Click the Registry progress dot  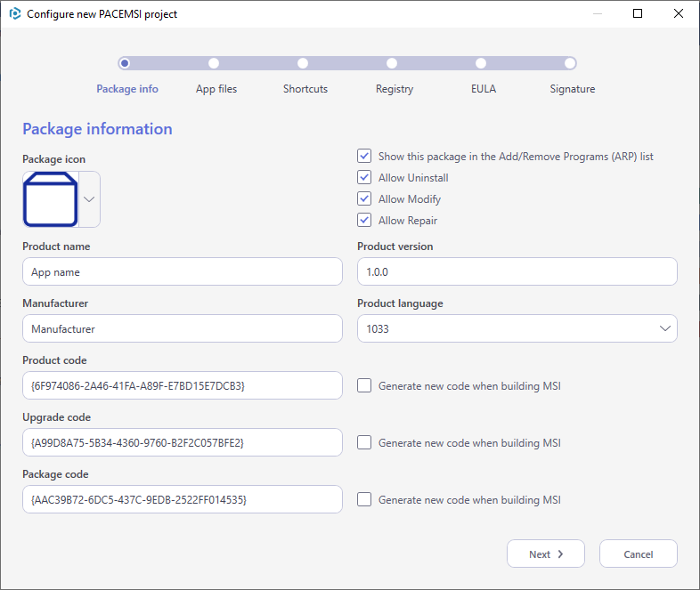392,63
